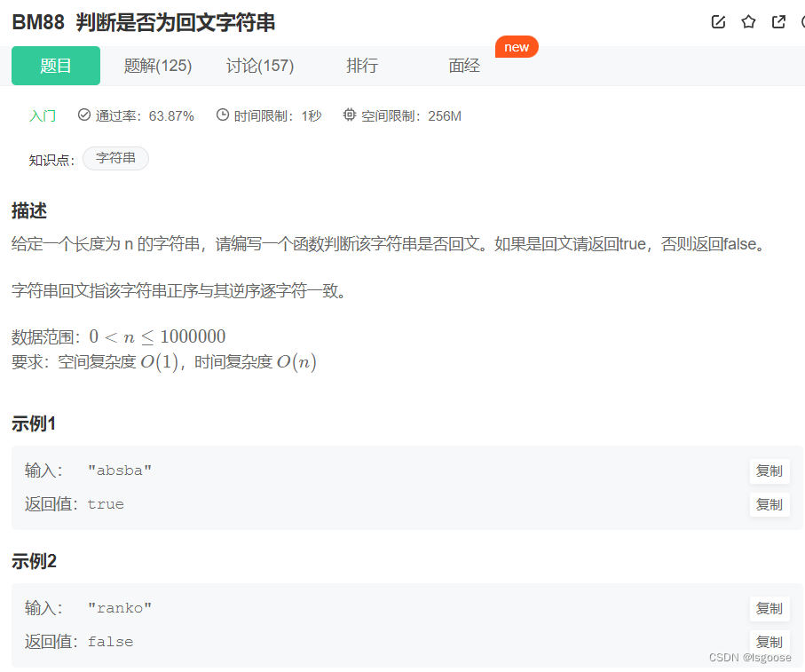Copy the 示例1 return value true
Image resolution: width=805 pixels, height=672 pixels.
click(769, 504)
